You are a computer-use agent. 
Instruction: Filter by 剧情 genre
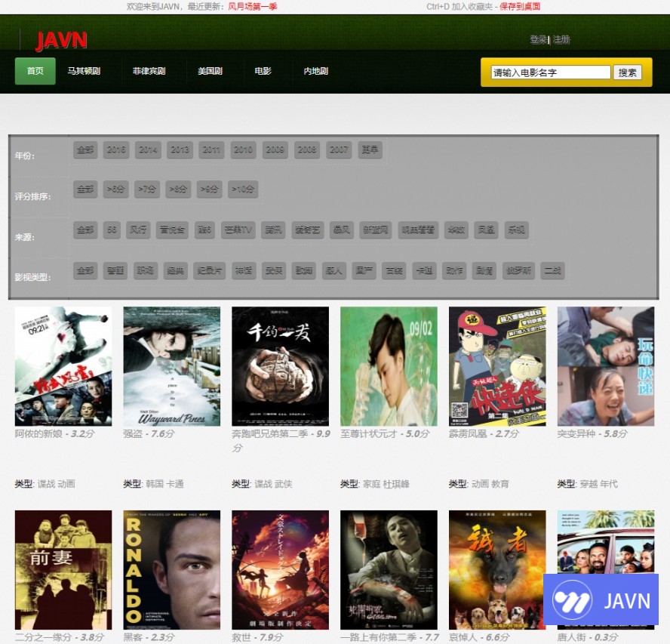tap(484, 271)
